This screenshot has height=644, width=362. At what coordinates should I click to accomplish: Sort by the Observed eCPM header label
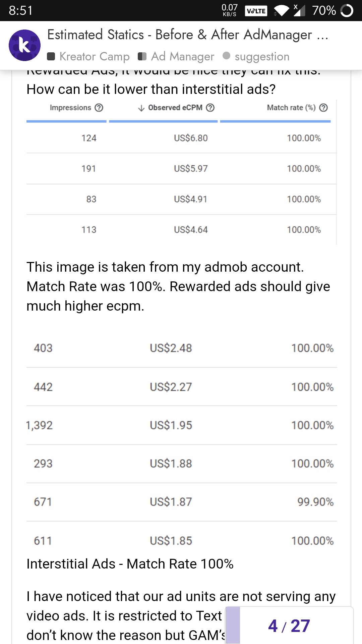coord(175,108)
